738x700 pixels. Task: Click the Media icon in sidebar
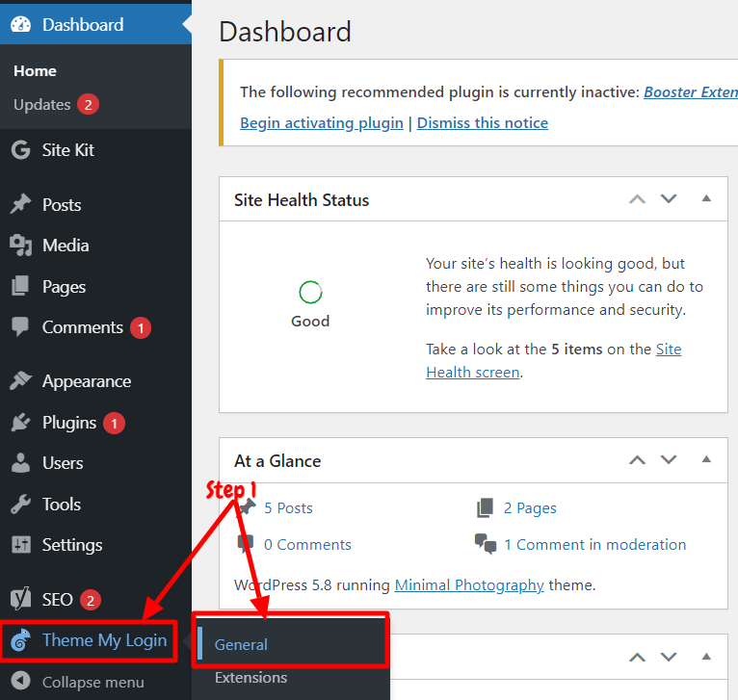(20, 246)
